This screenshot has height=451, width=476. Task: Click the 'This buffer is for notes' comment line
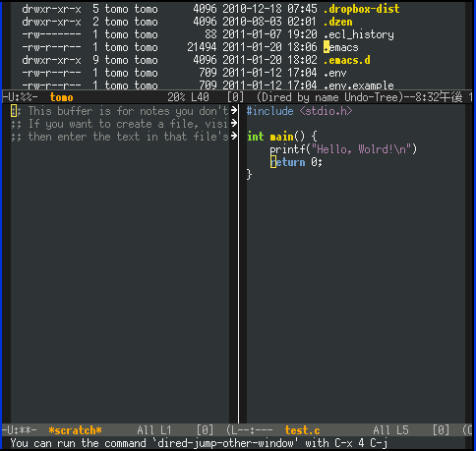(120, 111)
